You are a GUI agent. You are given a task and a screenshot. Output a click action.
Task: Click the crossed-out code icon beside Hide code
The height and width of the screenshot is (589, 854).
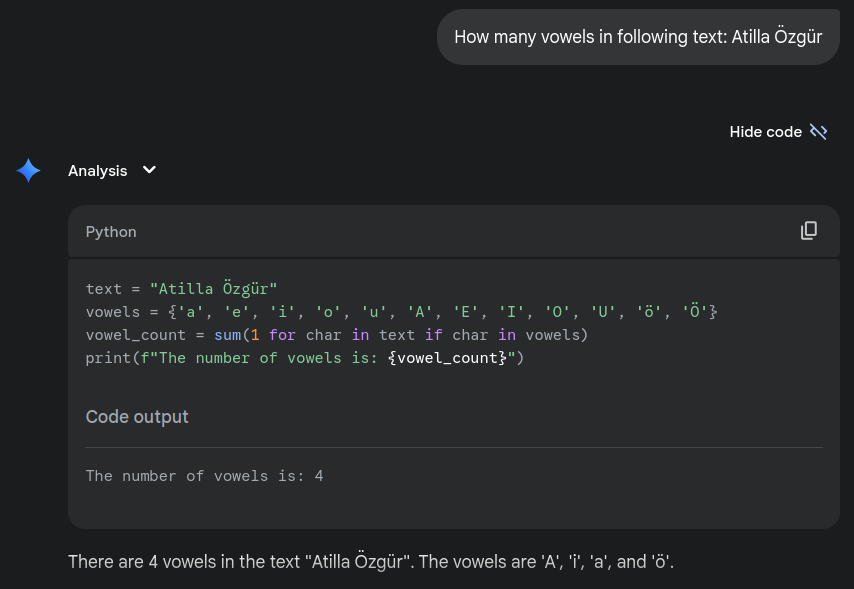coord(818,131)
